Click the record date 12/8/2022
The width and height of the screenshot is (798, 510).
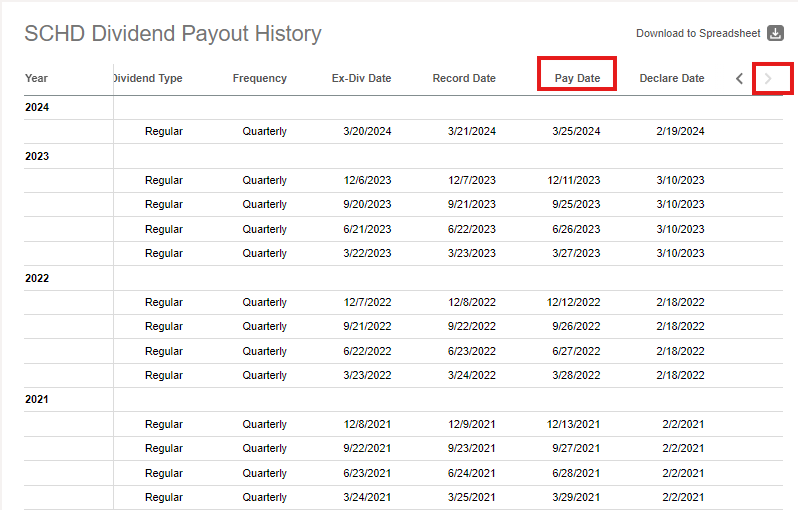coord(472,302)
